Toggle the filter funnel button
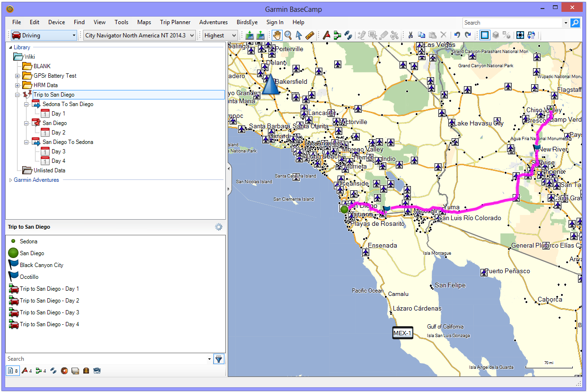This screenshot has width=587, height=392. click(218, 359)
